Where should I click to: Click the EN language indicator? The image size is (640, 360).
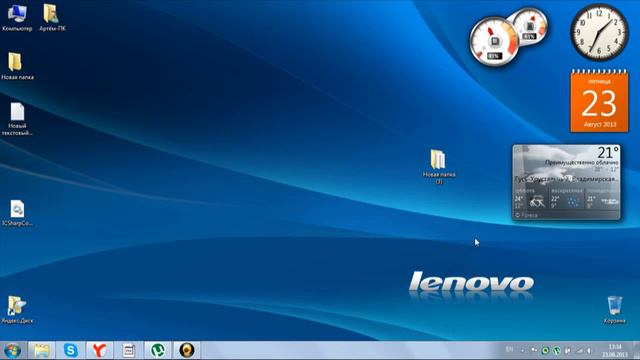tap(509, 350)
